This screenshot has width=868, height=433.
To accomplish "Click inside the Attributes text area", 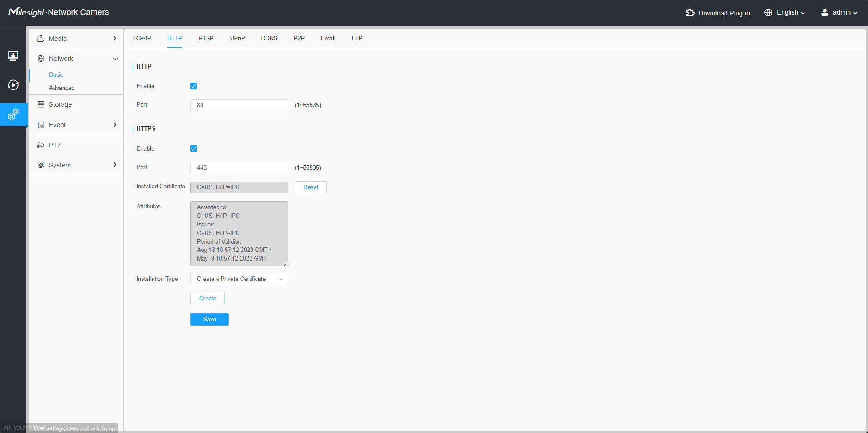I will (239, 233).
